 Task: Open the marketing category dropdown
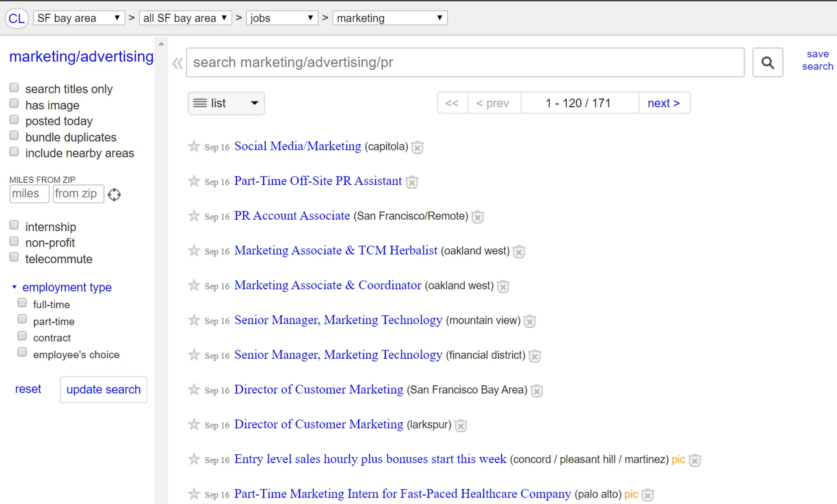point(390,18)
